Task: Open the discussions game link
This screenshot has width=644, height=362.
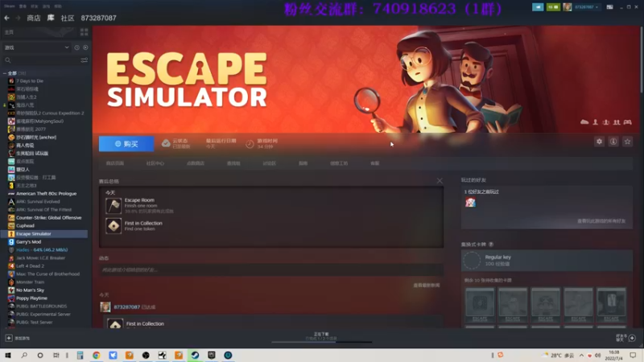Action: coord(270,163)
